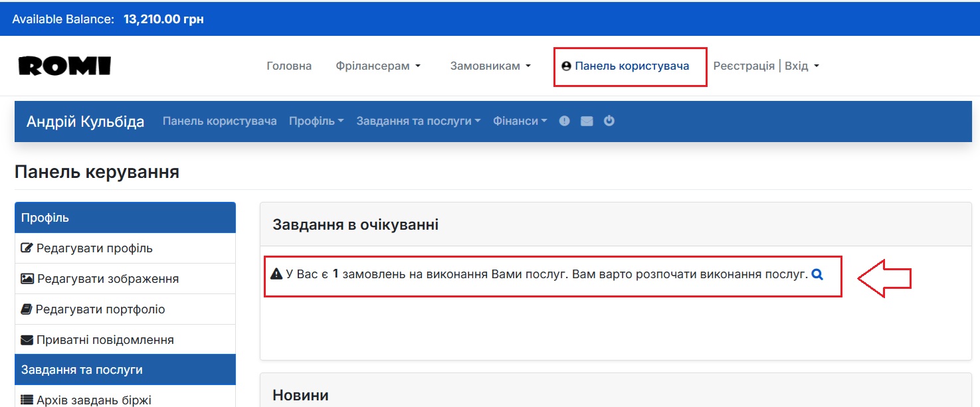Open notifications via the exclamation icon
Image resolution: width=980 pixels, height=407 pixels.
pyautogui.click(x=564, y=121)
